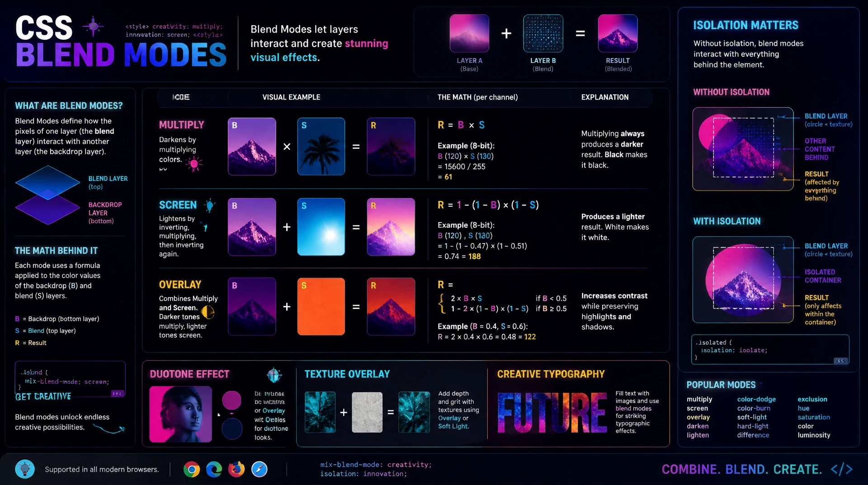Image resolution: width=868 pixels, height=485 pixels.
Task: Click the POPULAR MODES heading
Action: [721, 385]
